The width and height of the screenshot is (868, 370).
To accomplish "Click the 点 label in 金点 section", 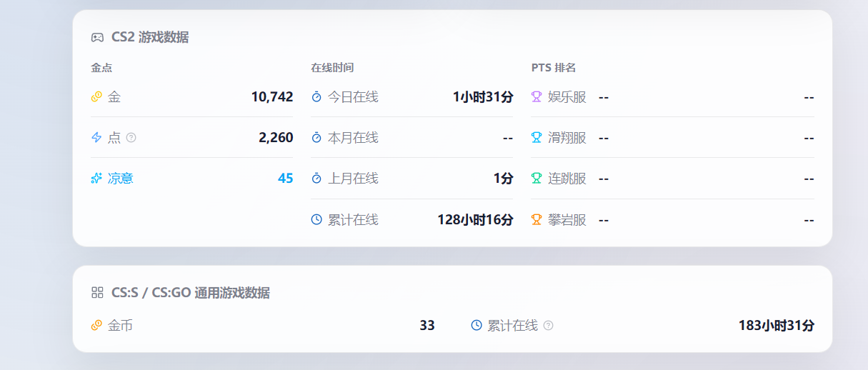I will click(x=114, y=137).
